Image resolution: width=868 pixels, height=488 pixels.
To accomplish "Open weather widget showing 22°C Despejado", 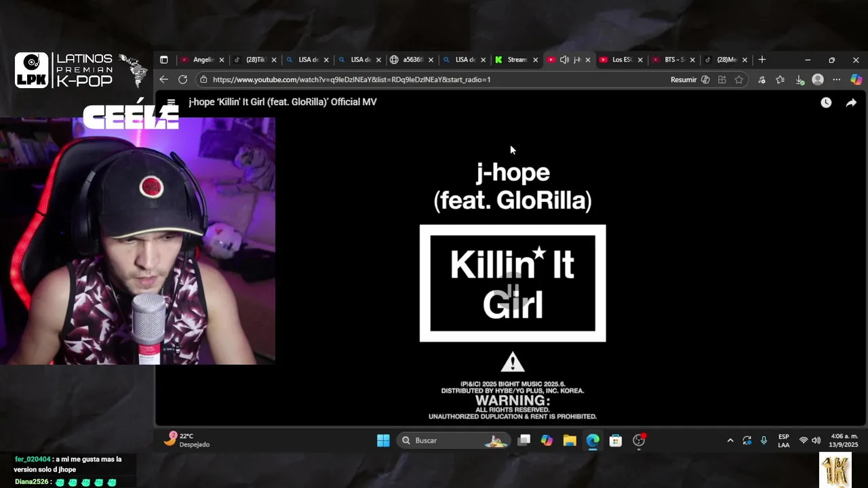I will 188,440.
